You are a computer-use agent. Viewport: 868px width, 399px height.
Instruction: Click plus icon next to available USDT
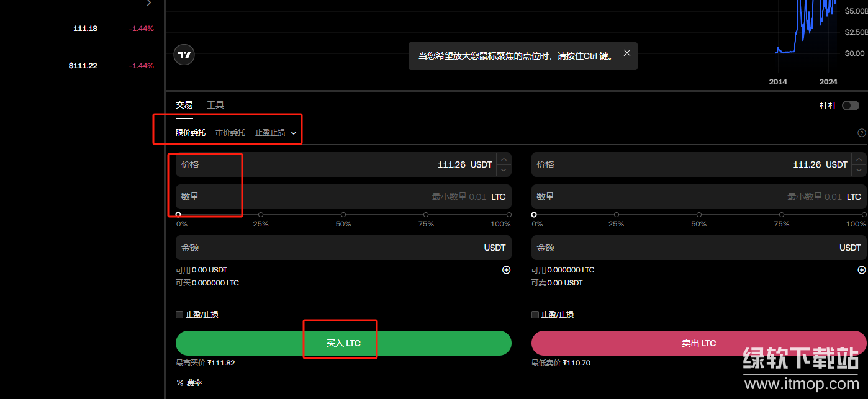[x=506, y=270]
